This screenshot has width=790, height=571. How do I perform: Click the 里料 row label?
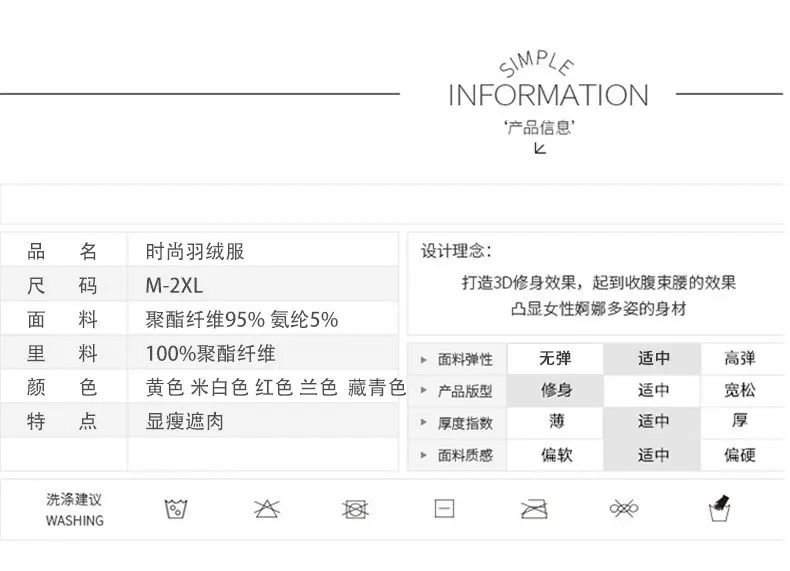61,353
